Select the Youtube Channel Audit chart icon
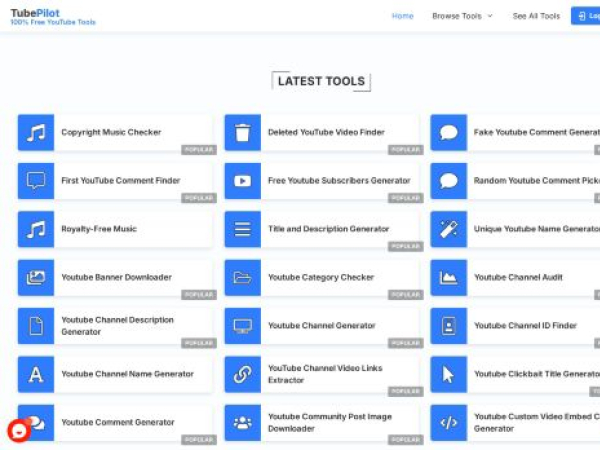The image size is (600, 450). pyautogui.click(x=448, y=277)
